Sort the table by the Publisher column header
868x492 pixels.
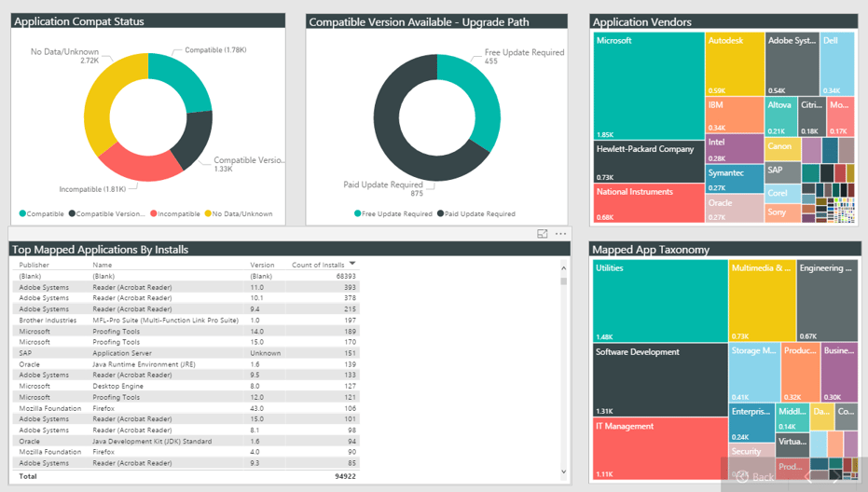[34, 265]
